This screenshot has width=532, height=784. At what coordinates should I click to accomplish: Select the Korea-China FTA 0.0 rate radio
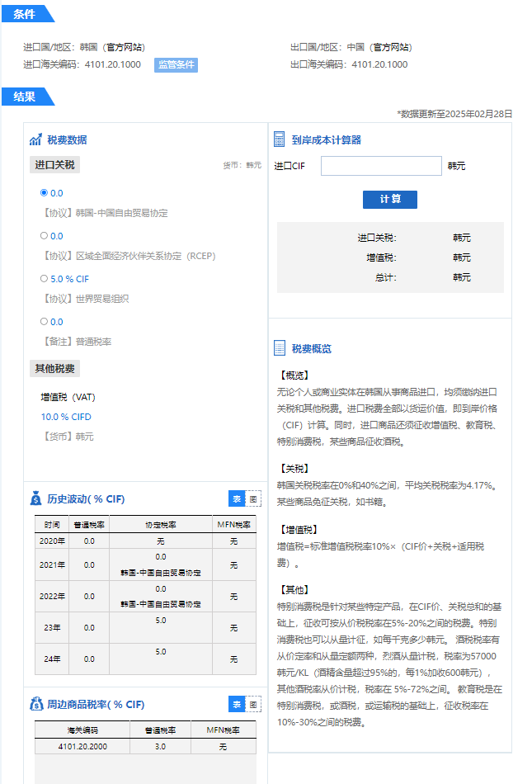click(45, 193)
